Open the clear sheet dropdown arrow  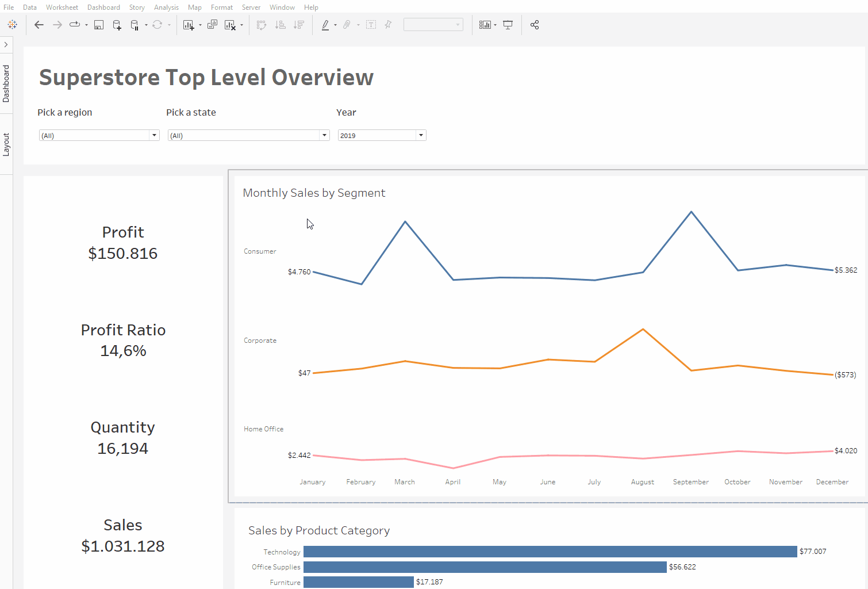[241, 25]
